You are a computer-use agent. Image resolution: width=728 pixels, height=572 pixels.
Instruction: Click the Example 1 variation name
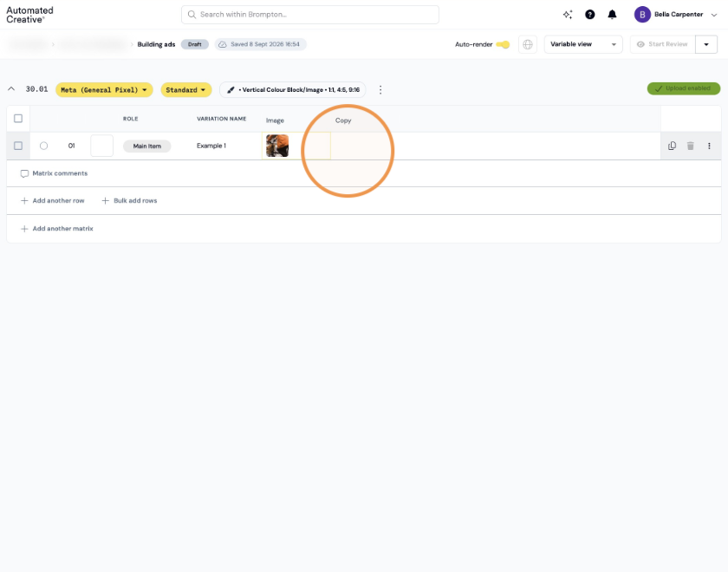point(211,146)
